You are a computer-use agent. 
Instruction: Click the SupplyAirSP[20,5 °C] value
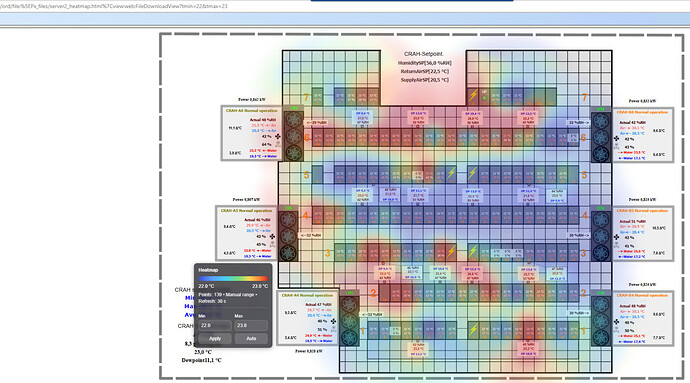[425, 80]
